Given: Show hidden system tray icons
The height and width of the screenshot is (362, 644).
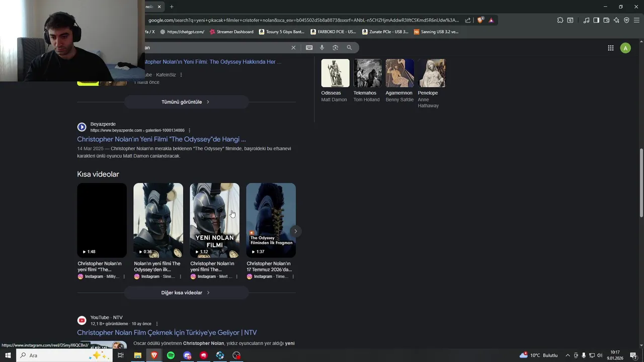Looking at the screenshot, I should tap(568, 355).
